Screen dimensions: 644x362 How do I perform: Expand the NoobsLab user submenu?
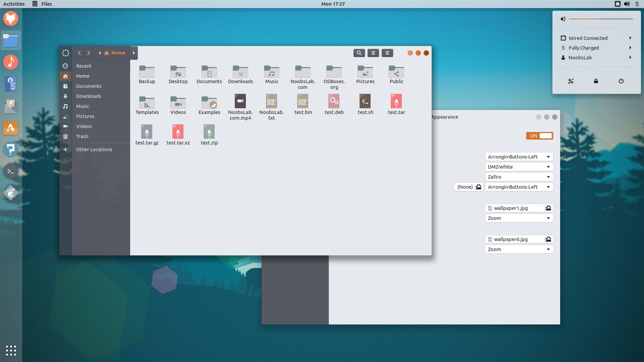tap(596, 58)
